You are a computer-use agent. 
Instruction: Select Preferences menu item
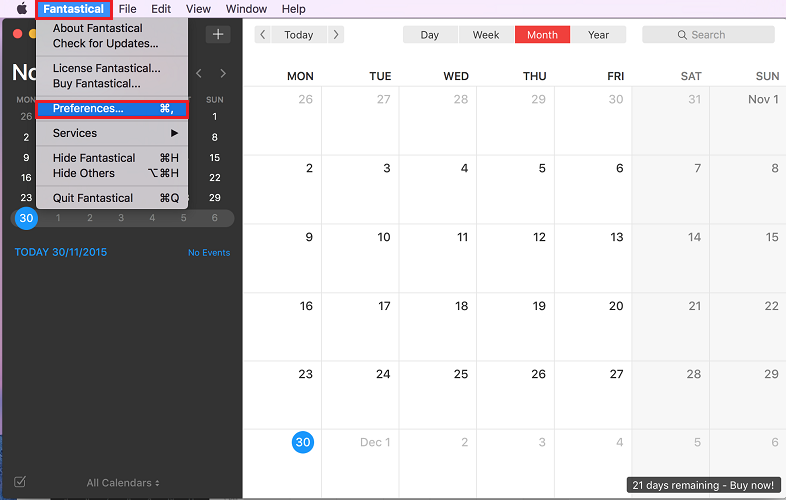point(112,109)
